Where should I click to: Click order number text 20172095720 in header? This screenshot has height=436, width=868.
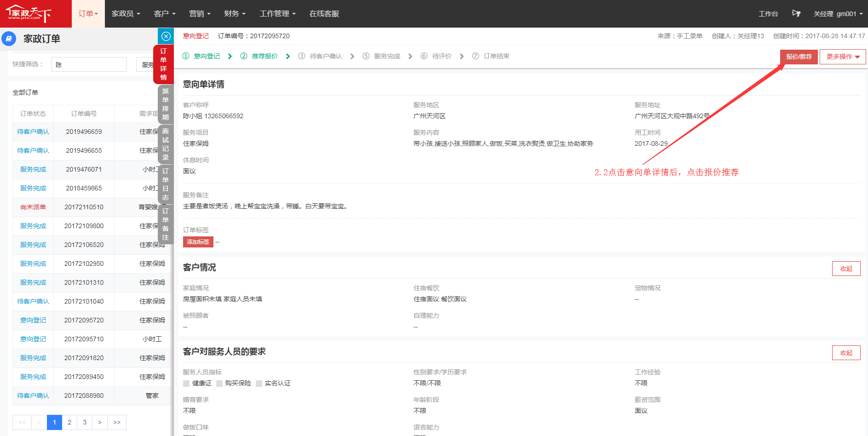[270, 36]
